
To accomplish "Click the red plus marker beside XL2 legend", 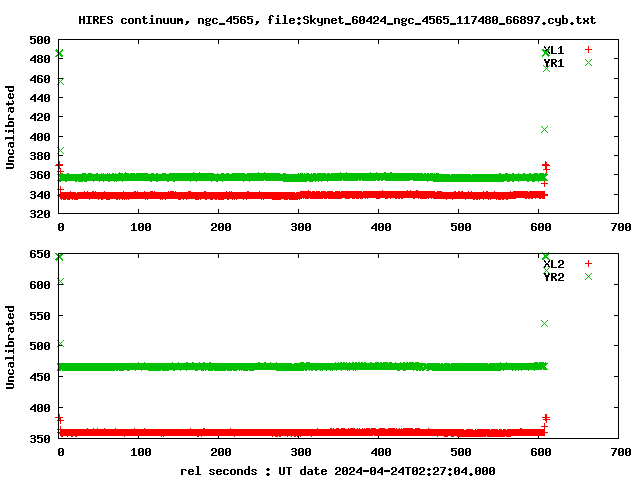I will point(588,264).
